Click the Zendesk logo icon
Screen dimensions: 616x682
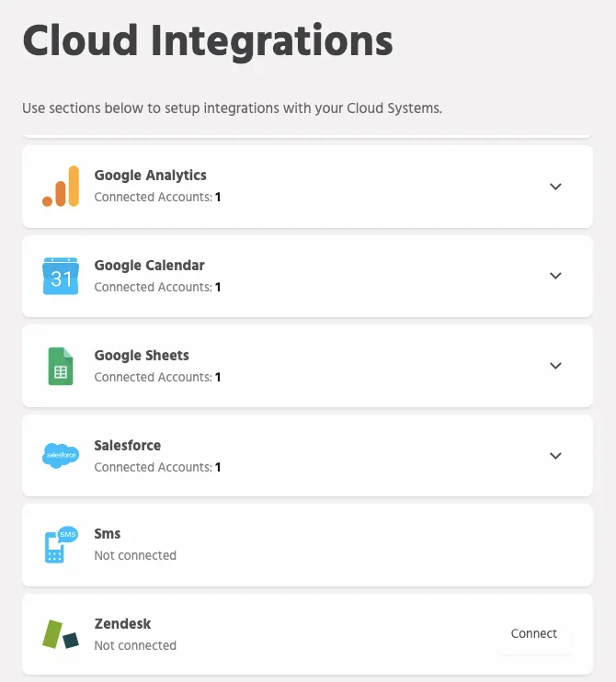pos(61,634)
